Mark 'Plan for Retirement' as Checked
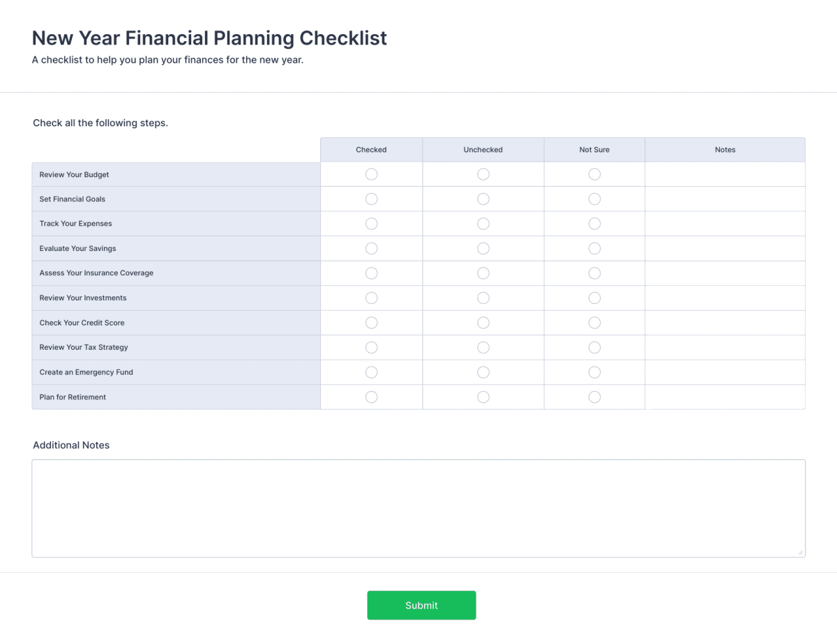Screen dimensions: 837x644 point(371,397)
